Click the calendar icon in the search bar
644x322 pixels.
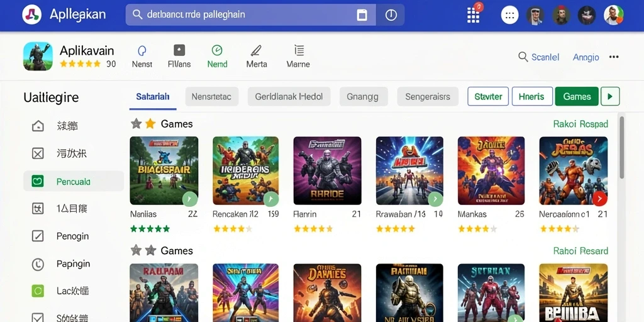coord(362,15)
